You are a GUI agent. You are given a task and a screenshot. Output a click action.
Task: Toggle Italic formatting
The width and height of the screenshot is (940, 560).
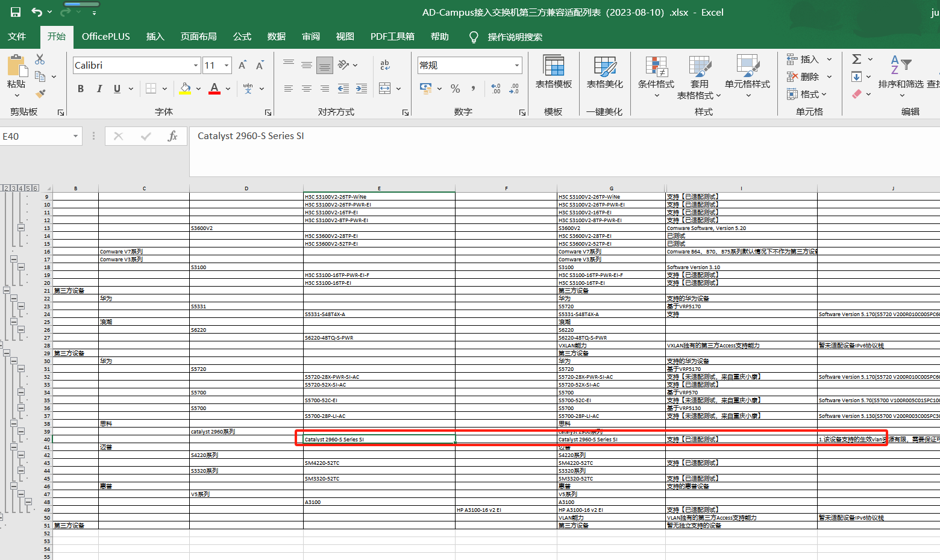(x=99, y=89)
